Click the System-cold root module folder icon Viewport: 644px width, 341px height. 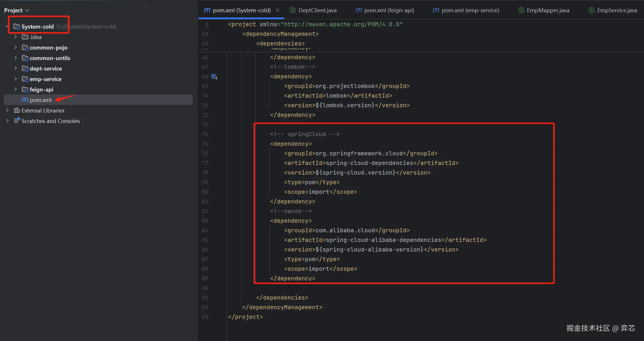pos(17,27)
